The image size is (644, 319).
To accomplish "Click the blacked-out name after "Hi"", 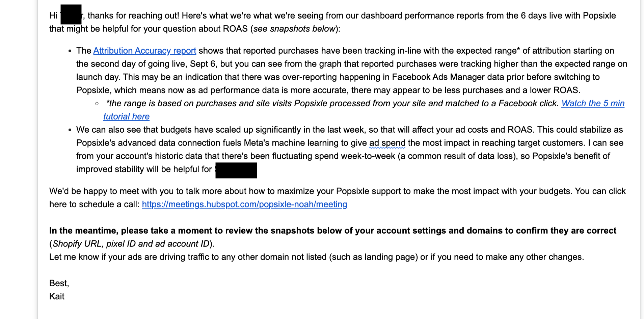I will (x=71, y=15).
